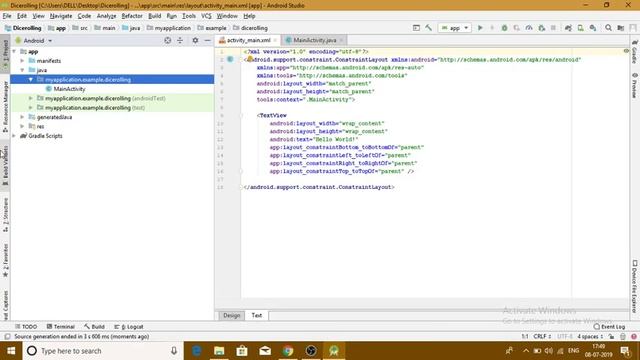Click the Collapse All icon in Project panel

click(180, 40)
